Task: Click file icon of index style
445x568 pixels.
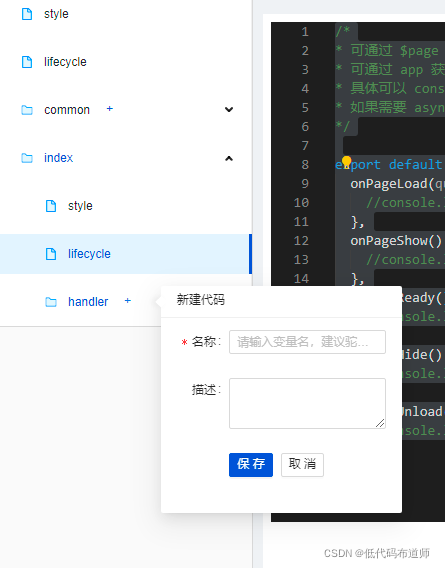Action: pyautogui.click(x=51, y=206)
